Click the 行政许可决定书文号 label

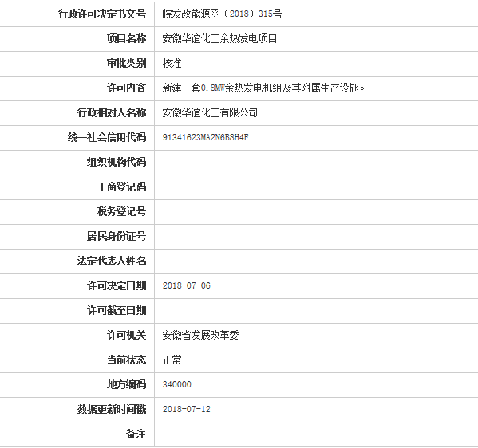point(102,14)
